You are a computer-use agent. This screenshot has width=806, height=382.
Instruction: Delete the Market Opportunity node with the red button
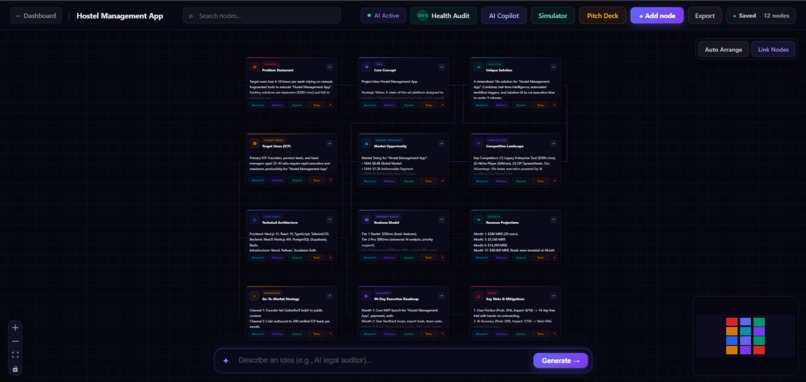[442, 181]
